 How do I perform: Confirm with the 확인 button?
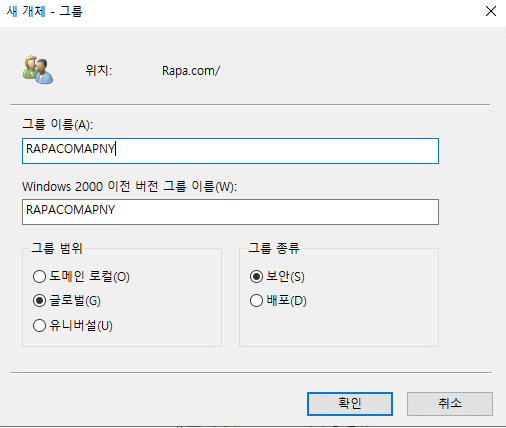(350, 404)
